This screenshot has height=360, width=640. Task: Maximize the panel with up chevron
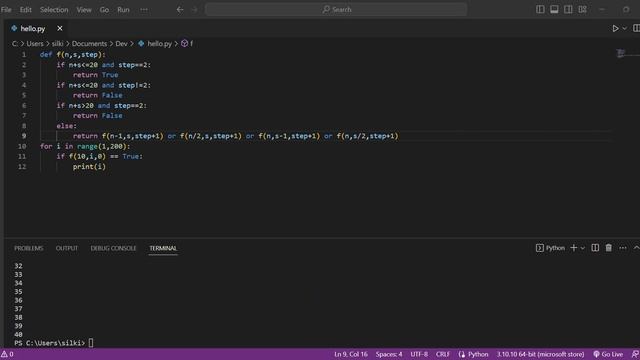pyautogui.click(x=636, y=248)
